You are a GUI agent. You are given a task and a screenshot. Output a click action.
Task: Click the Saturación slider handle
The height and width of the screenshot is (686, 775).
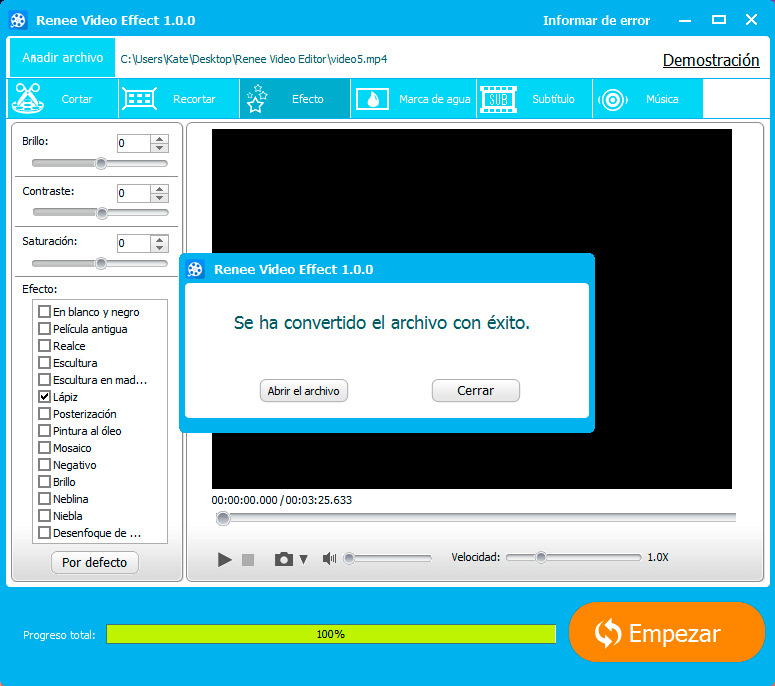tap(101, 263)
